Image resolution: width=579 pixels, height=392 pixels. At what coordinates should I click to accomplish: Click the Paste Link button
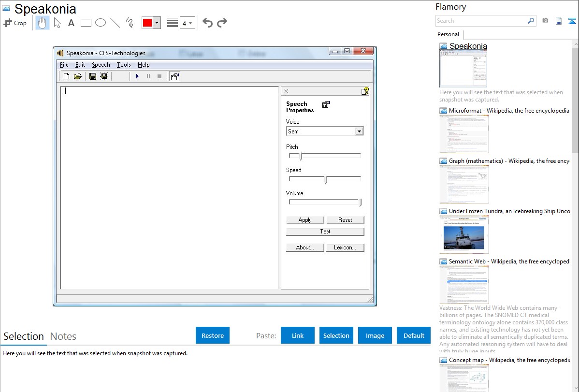(x=298, y=335)
